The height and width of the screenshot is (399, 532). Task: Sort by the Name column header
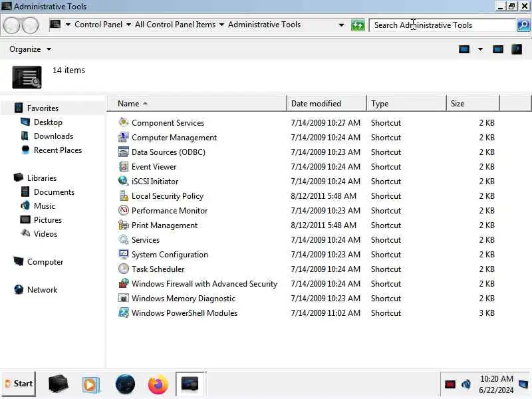pos(197,104)
